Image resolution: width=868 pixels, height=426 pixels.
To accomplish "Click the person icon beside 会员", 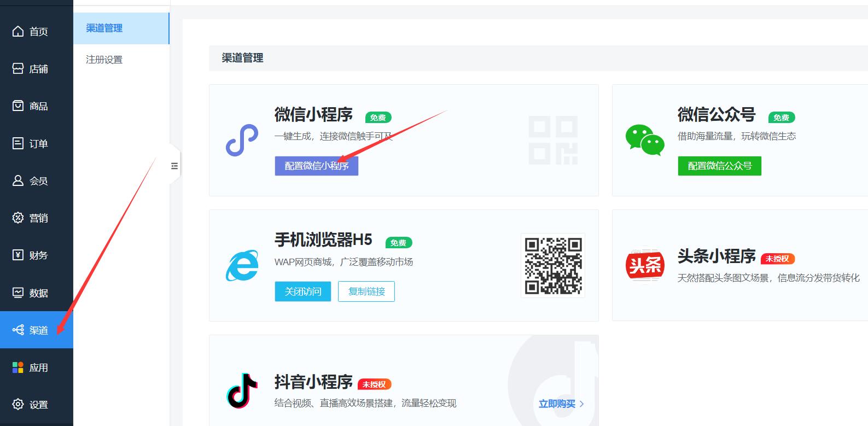I will tap(18, 180).
